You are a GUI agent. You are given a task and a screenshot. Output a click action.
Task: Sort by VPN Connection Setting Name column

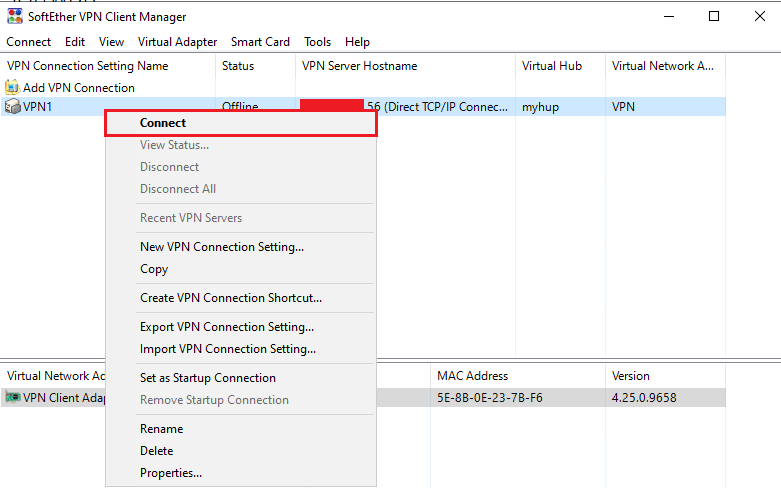(x=108, y=66)
